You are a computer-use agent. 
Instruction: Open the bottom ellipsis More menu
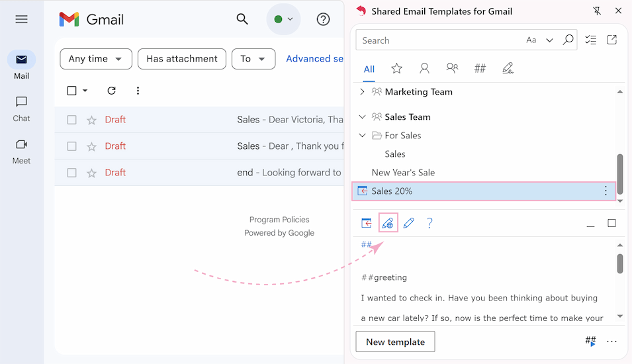click(x=612, y=342)
